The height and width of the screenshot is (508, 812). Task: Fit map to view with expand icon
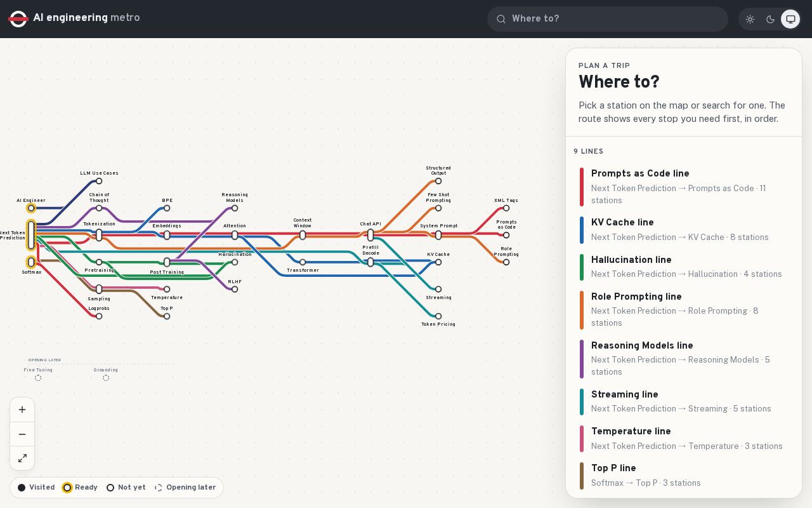click(x=22, y=458)
